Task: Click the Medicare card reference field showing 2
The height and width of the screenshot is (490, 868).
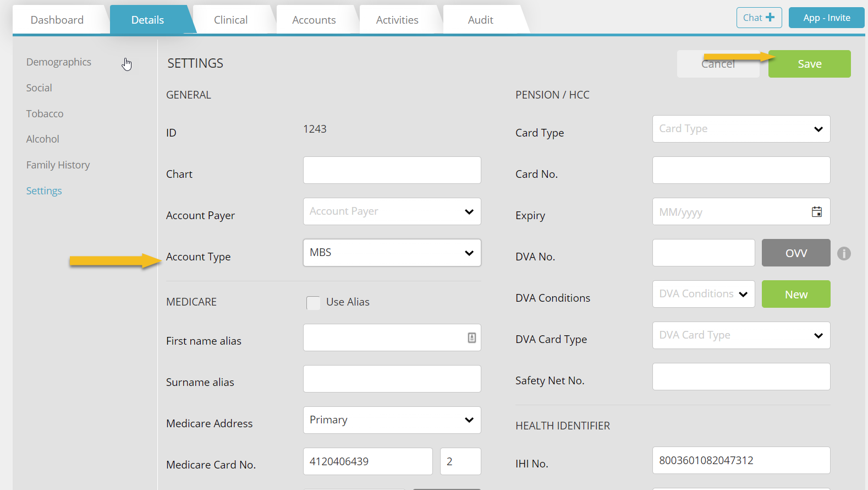Action: coord(460,461)
